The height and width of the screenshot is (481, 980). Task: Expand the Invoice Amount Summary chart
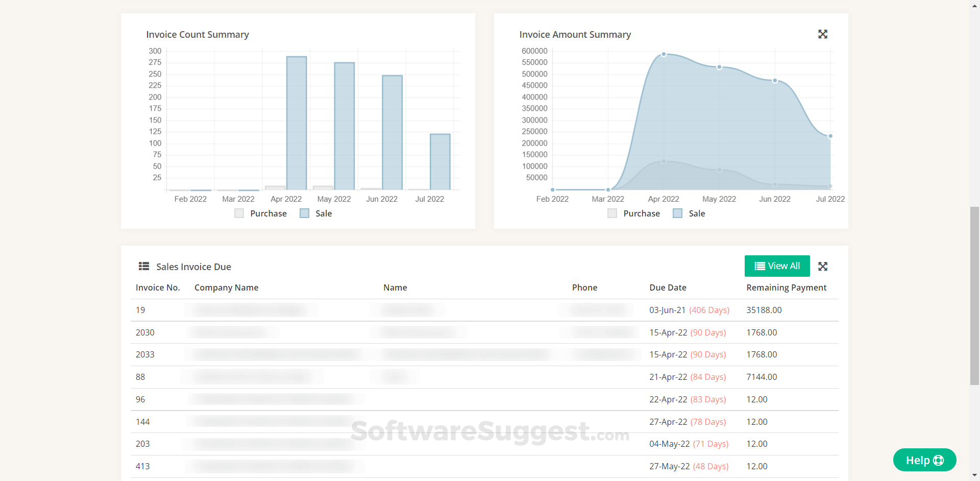822,34
